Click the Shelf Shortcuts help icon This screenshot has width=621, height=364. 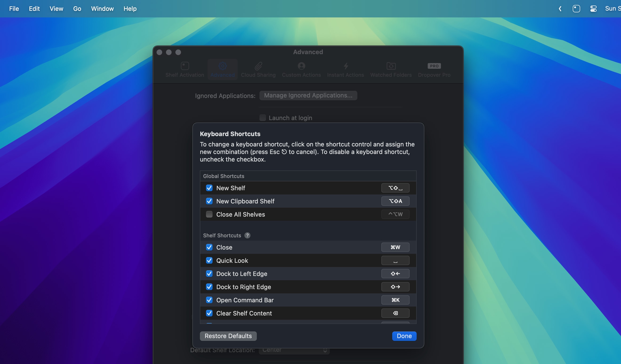(247, 236)
